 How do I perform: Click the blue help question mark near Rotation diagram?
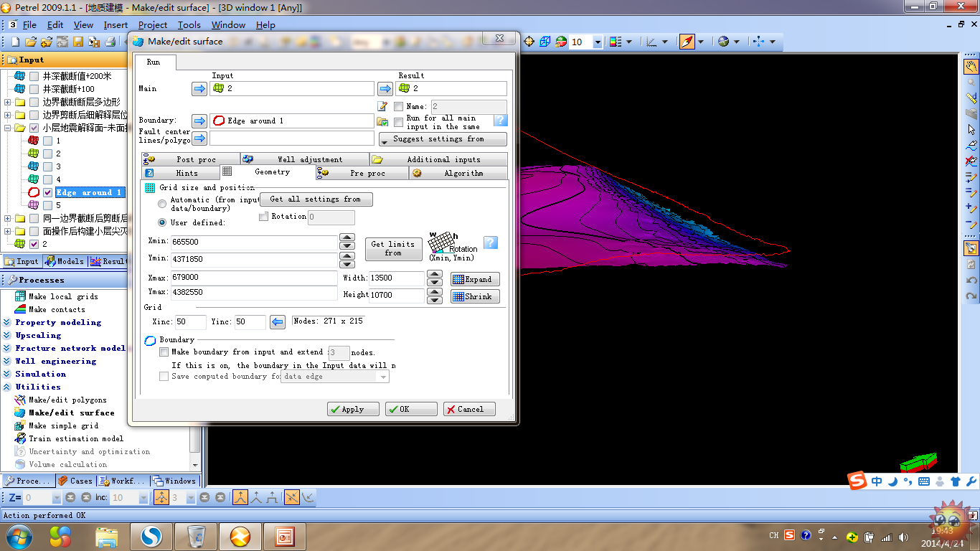pyautogui.click(x=491, y=242)
